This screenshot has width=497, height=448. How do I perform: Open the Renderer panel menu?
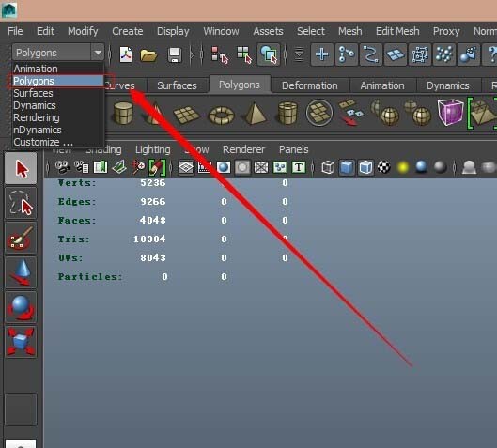pos(243,149)
